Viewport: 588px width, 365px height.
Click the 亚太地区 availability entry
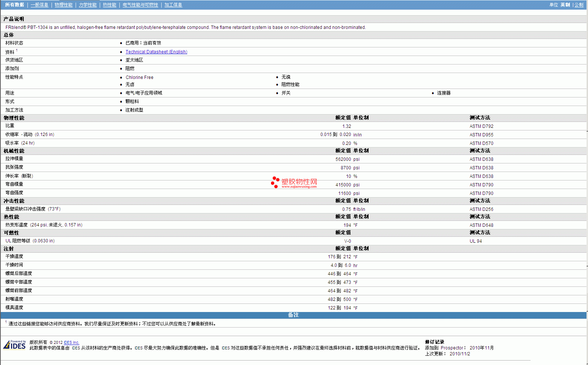pyautogui.click(x=134, y=60)
